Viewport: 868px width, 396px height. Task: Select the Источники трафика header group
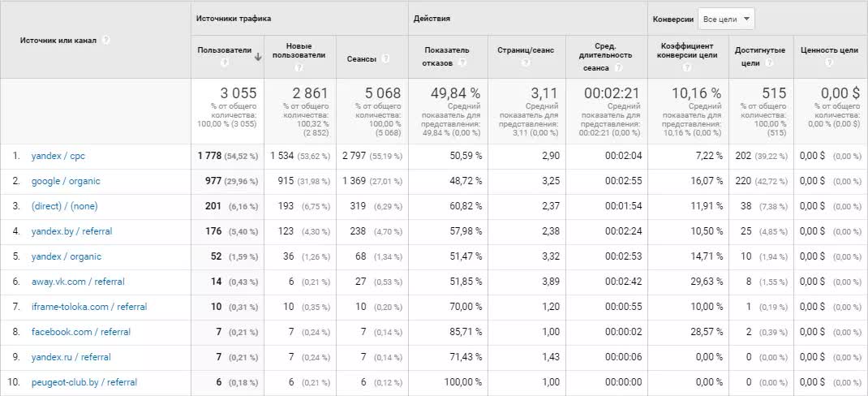pyautogui.click(x=234, y=18)
